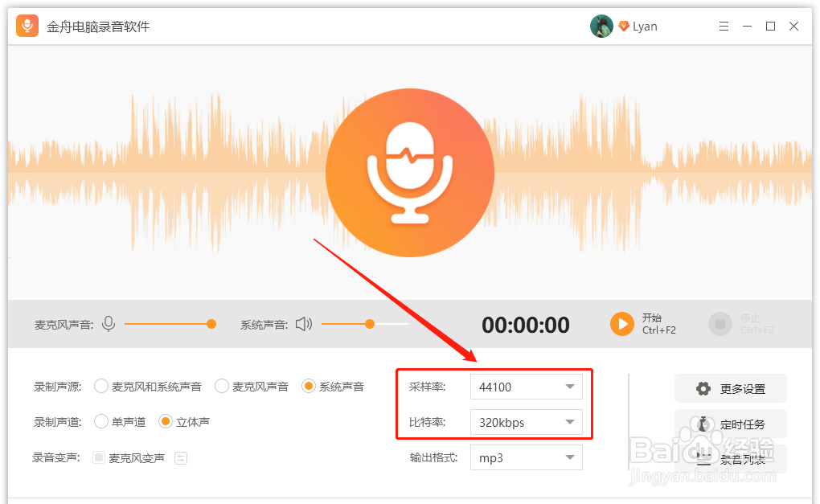Start recording with the orange play button
The image size is (820, 504).
pyautogui.click(x=622, y=324)
